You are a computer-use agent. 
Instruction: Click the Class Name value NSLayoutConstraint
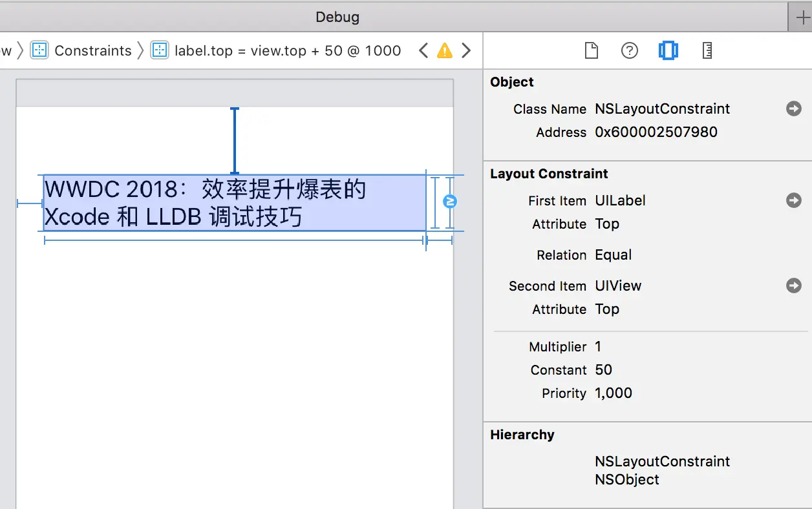(663, 109)
